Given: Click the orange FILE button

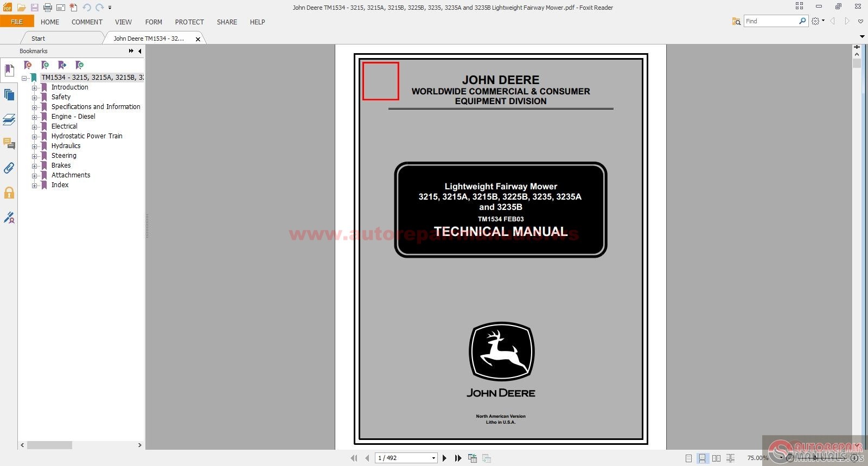Looking at the screenshot, I should pyautogui.click(x=17, y=22).
